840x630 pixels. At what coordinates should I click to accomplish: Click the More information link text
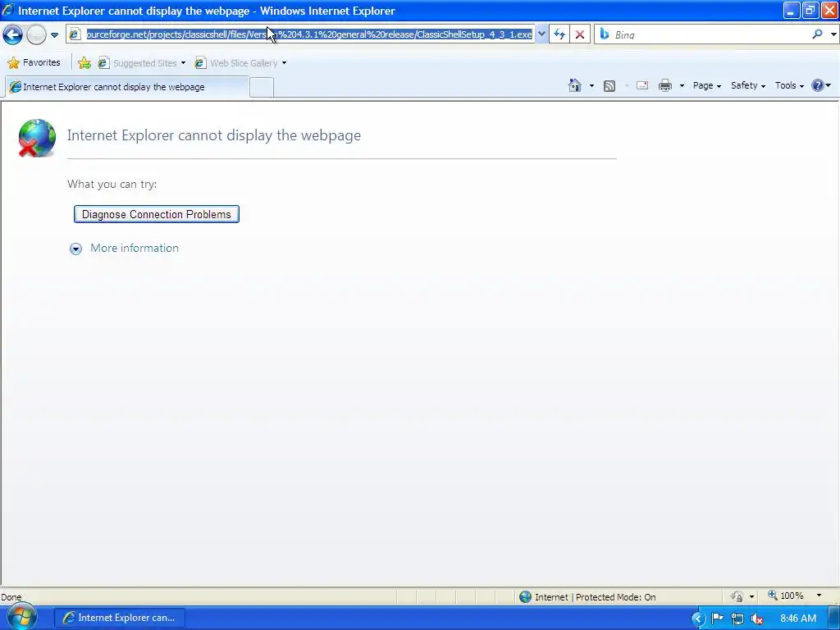click(135, 248)
